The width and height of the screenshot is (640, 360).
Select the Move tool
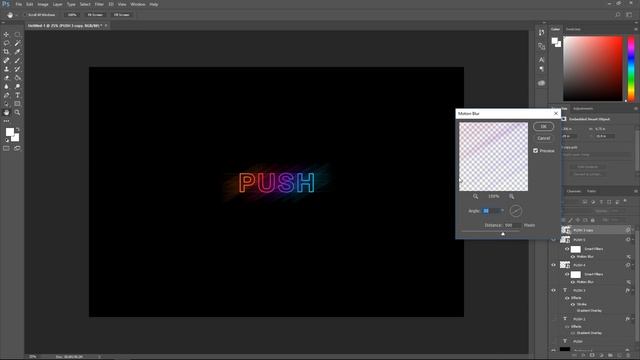click(6, 35)
